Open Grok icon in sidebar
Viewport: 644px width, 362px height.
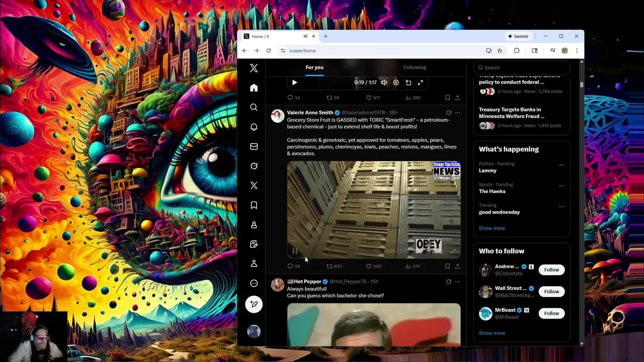pos(254,166)
